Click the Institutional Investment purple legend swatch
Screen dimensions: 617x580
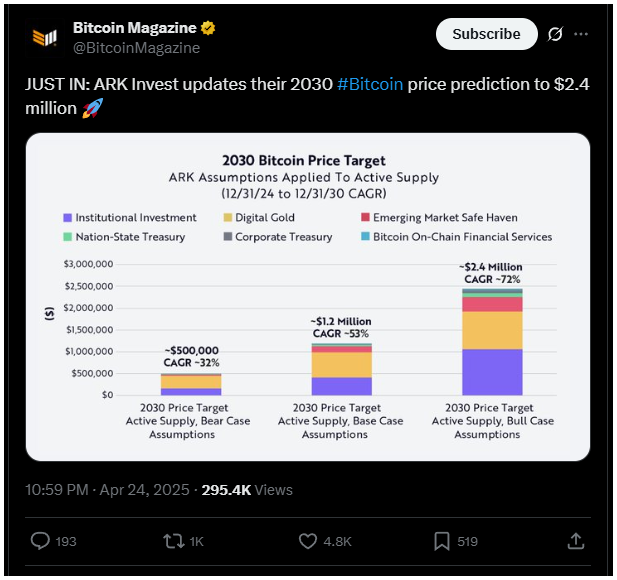(68, 218)
